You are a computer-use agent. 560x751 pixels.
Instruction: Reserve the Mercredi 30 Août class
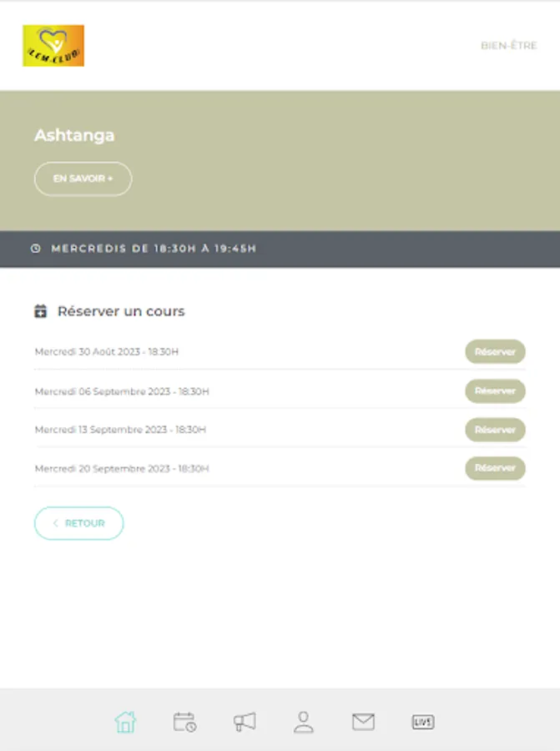[495, 352]
